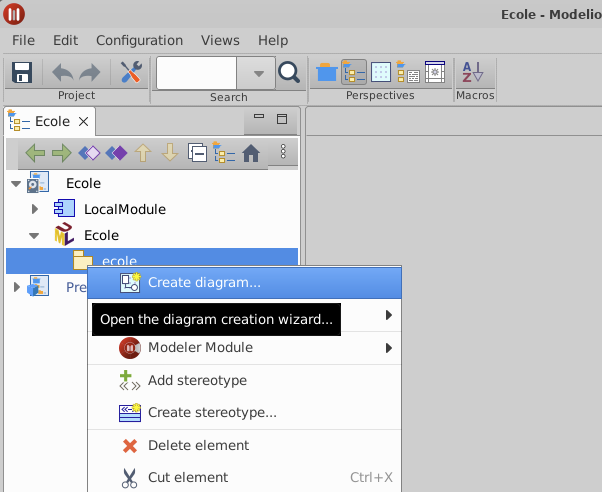Select the Ecole browser tab

pos(49,122)
